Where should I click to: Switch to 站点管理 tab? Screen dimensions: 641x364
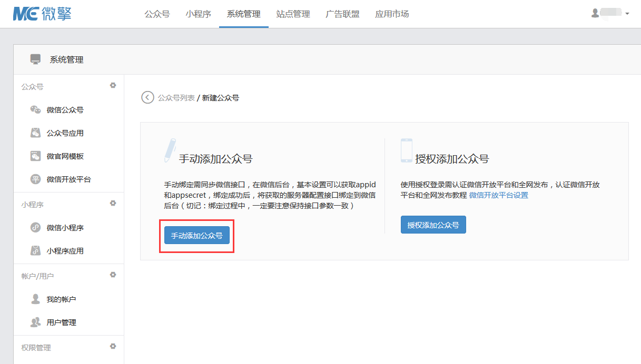coord(293,14)
